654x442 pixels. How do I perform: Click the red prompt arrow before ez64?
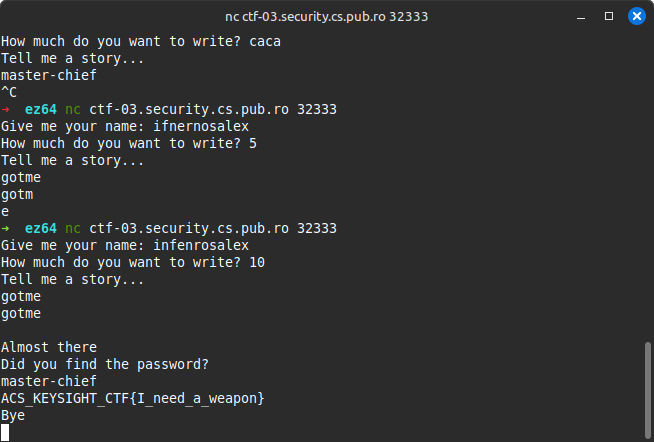[5, 110]
